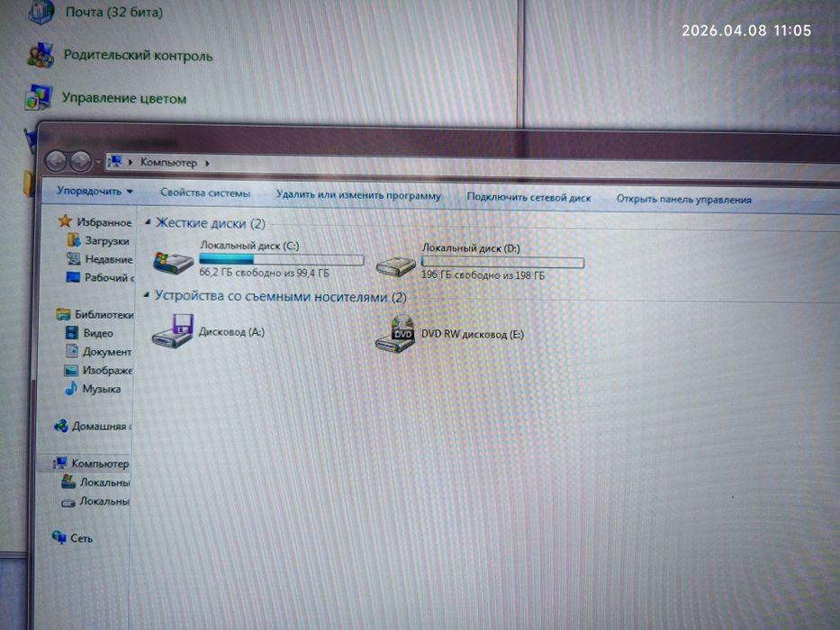Image resolution: width=840 pixels, height=630 pixels.
Task: Select the Изображения library in the sidebar
Action: tap(107, 370)
